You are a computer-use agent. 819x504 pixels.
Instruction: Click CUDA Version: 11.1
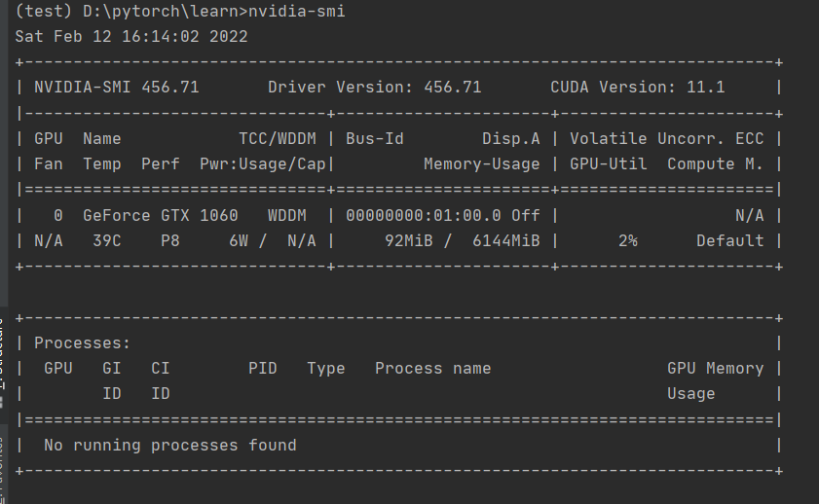[x=637, y=88]
